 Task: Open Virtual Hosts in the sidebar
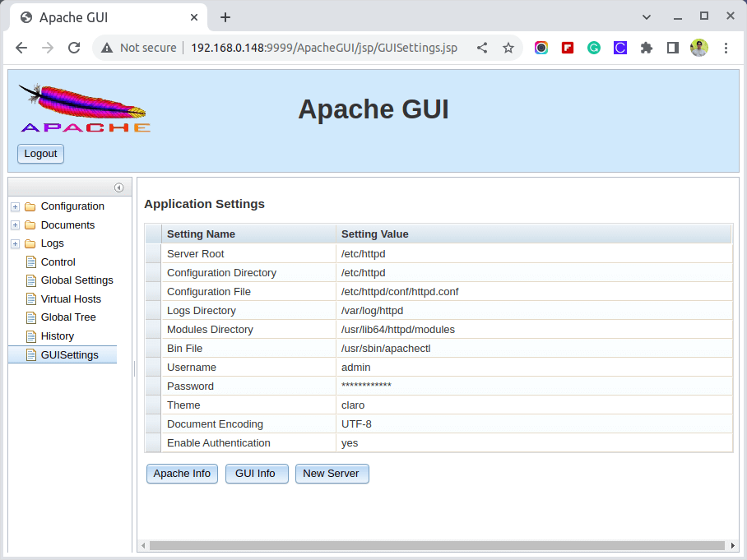click(71, 299)
